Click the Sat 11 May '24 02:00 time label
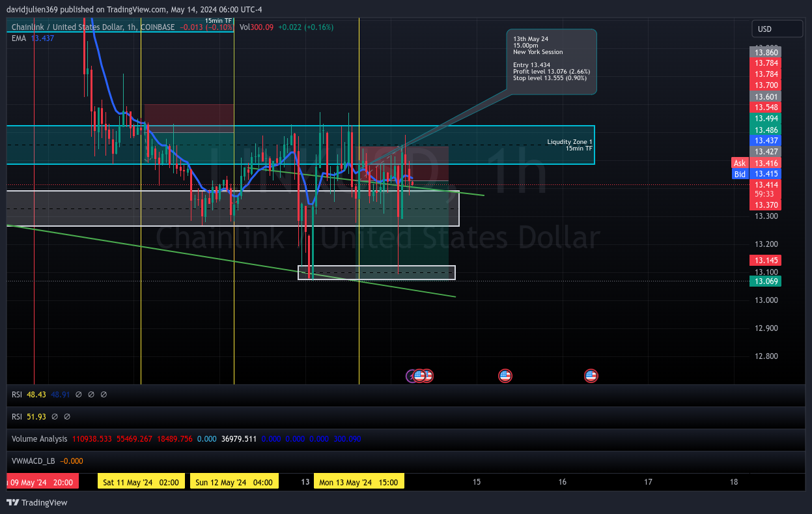The image size is (812, 514). pyautogui.click(x=141, y=481)
